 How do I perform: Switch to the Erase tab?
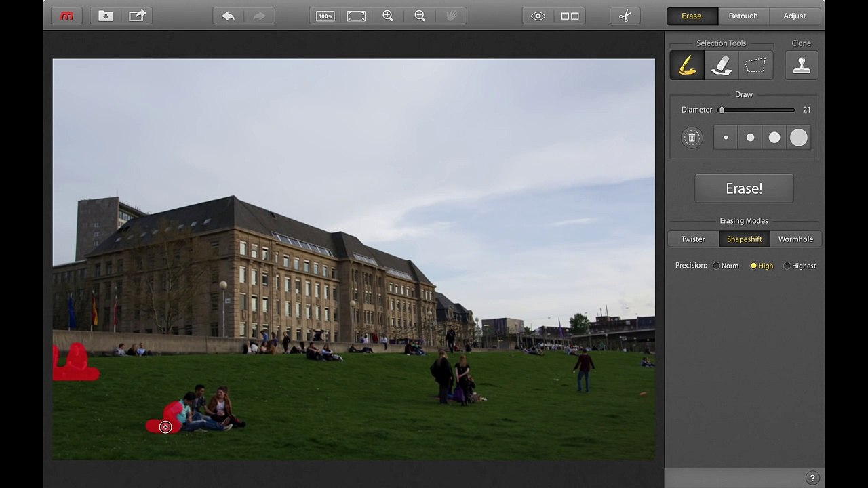click(692, 16)
